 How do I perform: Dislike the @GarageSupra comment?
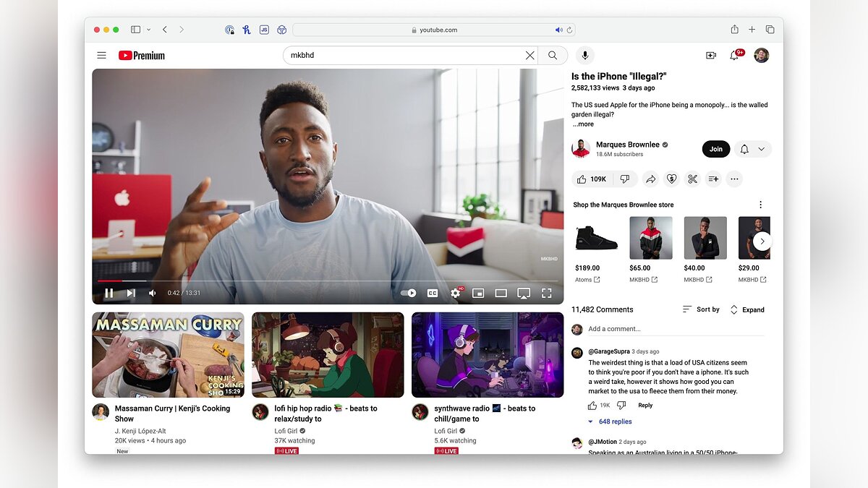point(621,406)
